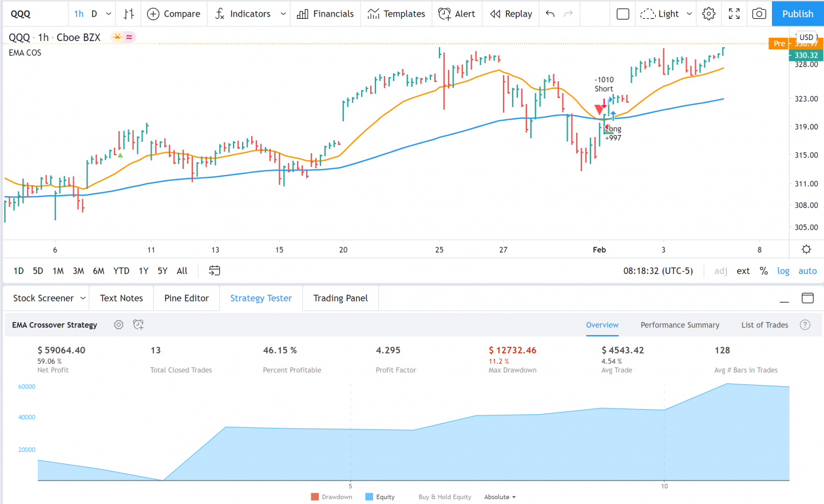Click the go-to-date calendar icon

coord(215,271)
